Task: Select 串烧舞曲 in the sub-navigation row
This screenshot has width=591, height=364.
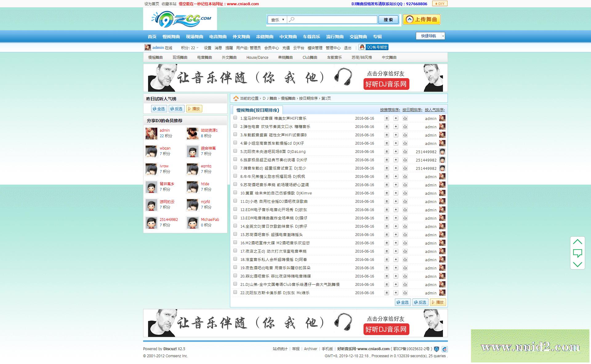Action: point(285,58)
